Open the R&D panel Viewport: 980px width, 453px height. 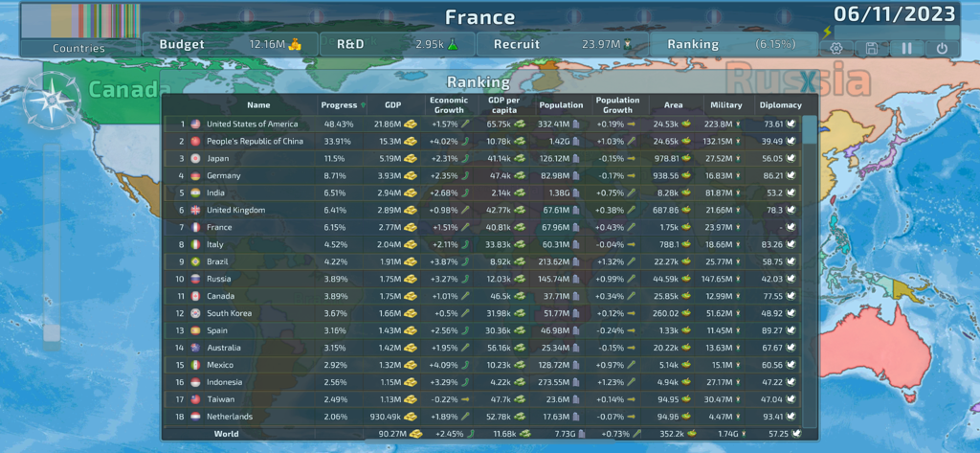point(397,44)
